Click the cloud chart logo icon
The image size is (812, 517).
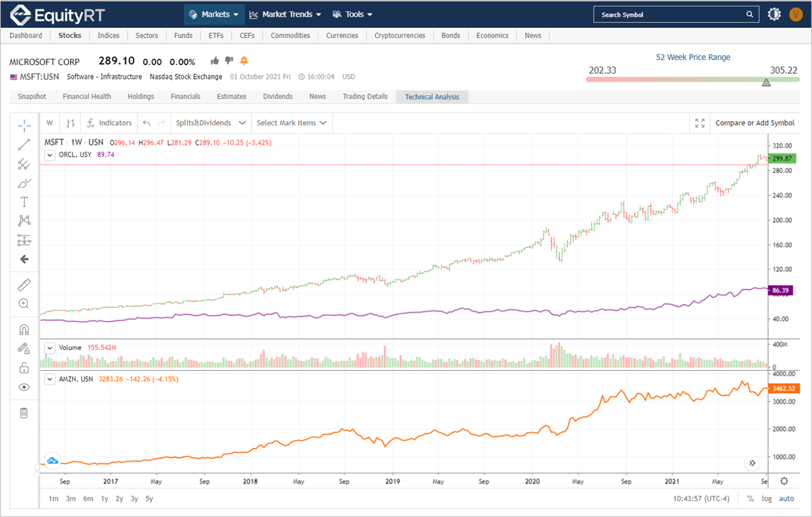(x=52, y=460)
